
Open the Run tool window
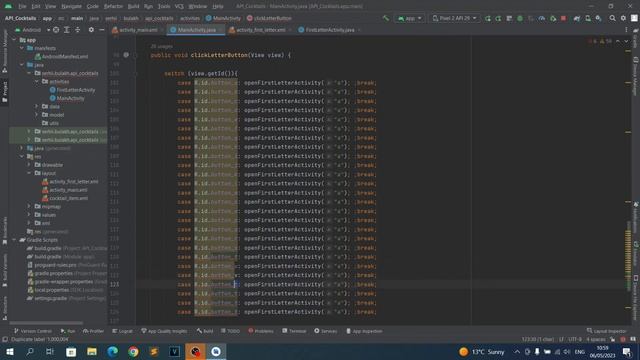[x=68, y=331]
